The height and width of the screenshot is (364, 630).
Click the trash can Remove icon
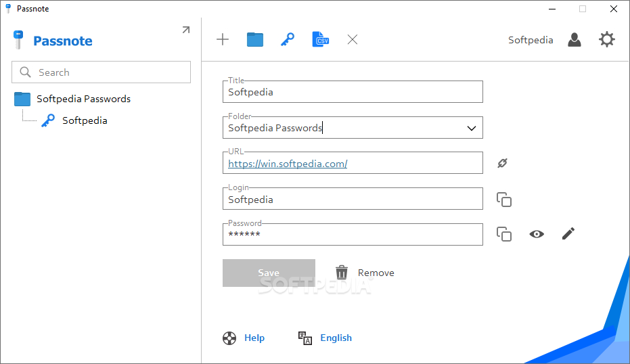tap(342, 273)
